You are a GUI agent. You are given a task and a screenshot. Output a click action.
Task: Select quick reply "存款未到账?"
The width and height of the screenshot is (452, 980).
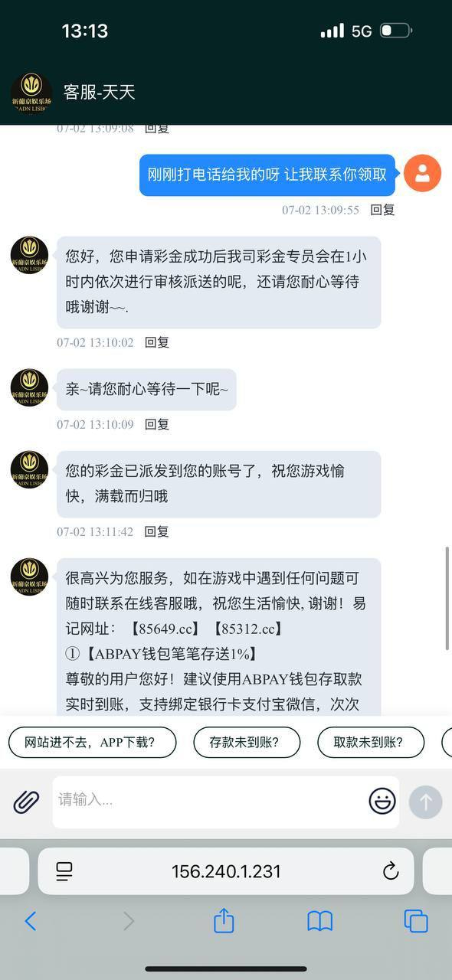click(247, 742)
